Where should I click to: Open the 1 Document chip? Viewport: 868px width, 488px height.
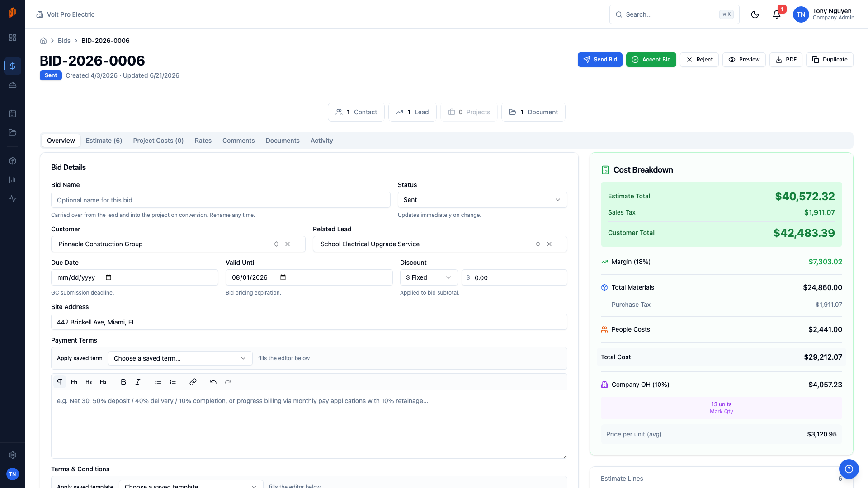click(x=533, y=112)
